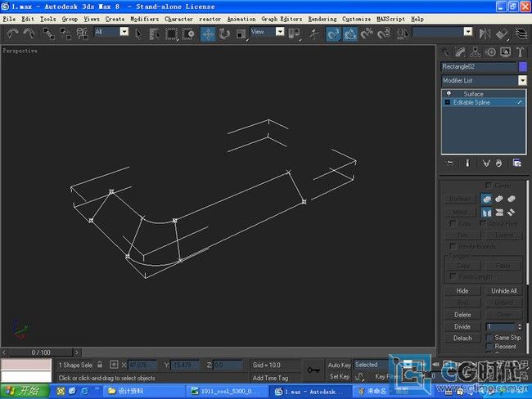Screen dimensions: 532x399
Task: Click the Unhide All button
Action: (x=504, y=291)
